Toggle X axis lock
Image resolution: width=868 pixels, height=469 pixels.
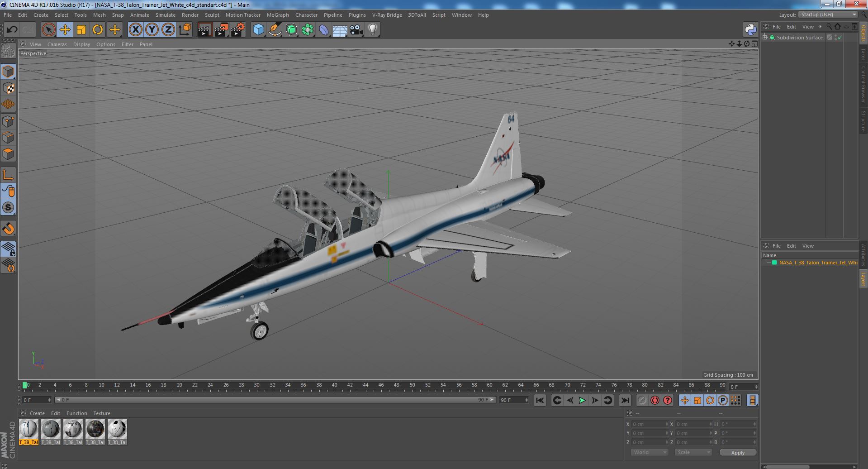click(135, 30)
